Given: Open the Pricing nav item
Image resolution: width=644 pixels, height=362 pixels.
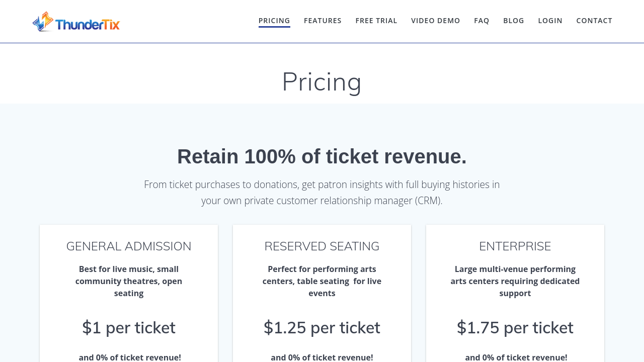Looking at the screenshot, I should [274, 21].
